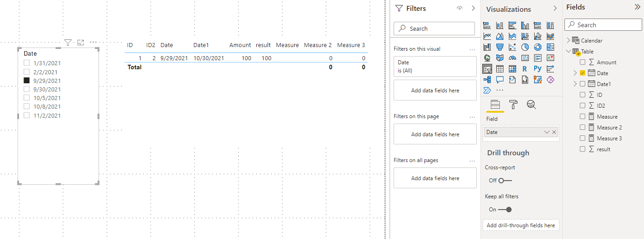Select the Python (Py) visual

tap(538, 69)
